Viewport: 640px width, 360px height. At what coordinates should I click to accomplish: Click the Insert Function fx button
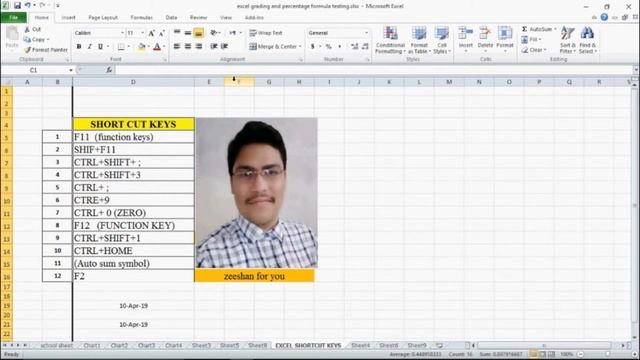[109, 70]
